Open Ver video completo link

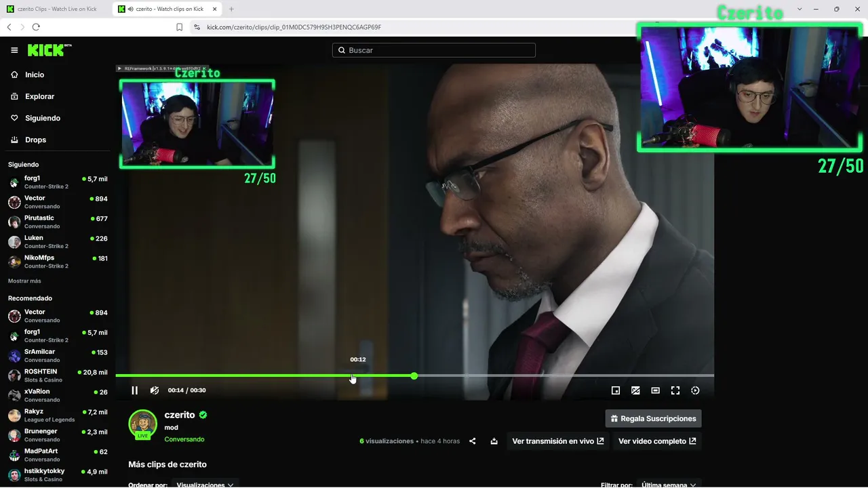(657, 441)
